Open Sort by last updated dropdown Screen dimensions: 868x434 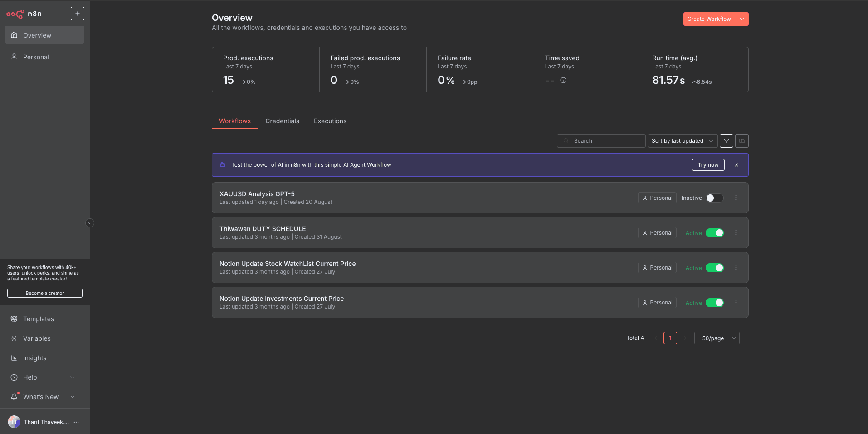pyautogui.click(x=683, y=141)
